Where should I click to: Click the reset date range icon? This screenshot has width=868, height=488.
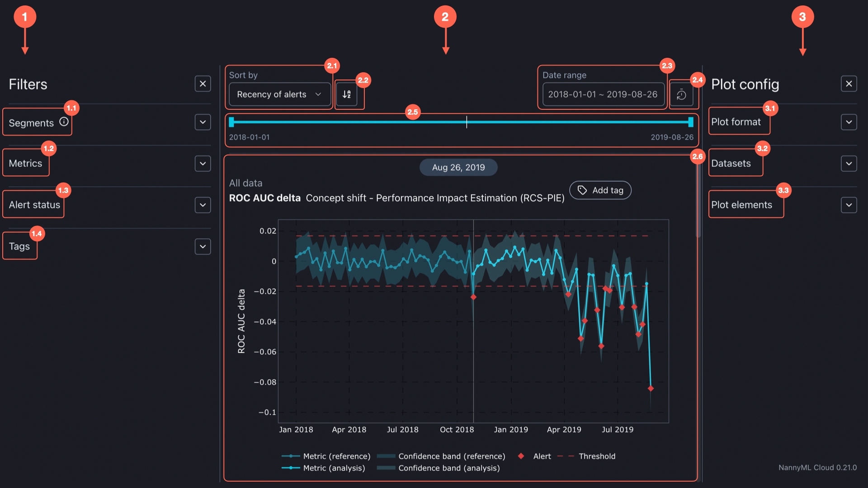[x=681, y=95]
